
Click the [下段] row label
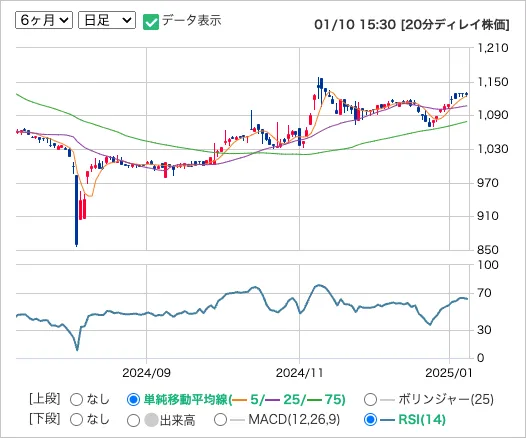click(45, 419)
